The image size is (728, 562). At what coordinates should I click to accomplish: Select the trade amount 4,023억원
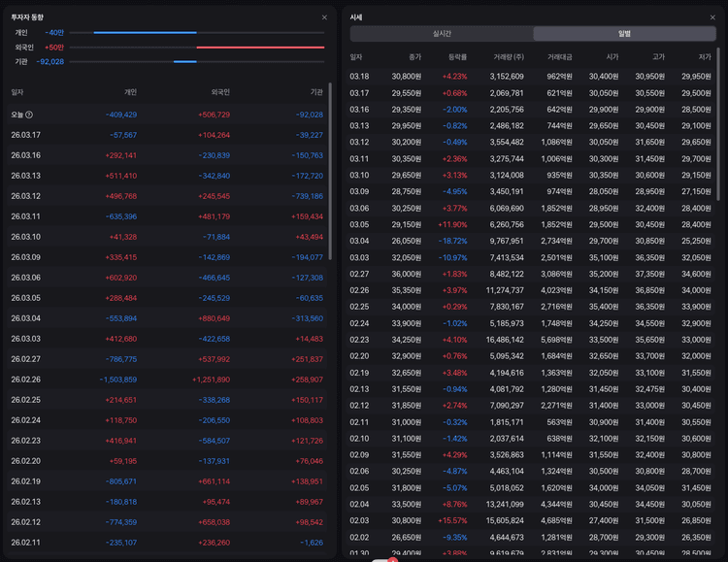tap(556, 291)
